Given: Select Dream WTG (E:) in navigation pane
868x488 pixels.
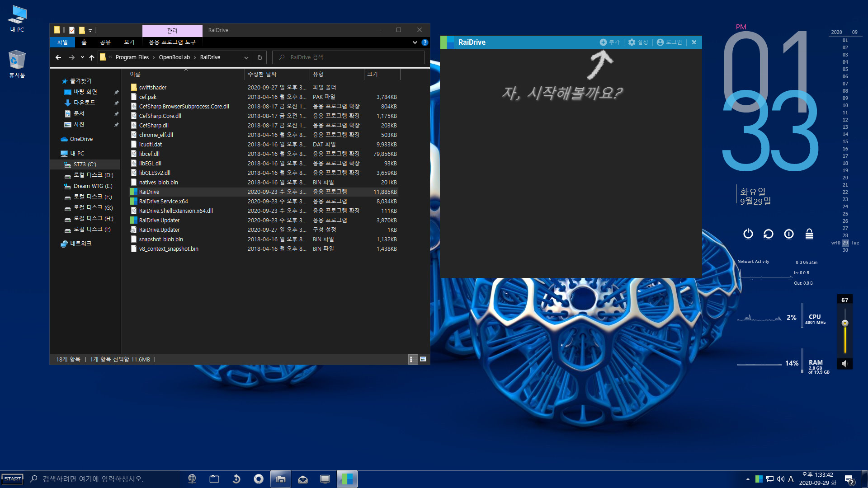Looking at the screenshot, I should tap(93, 186).
